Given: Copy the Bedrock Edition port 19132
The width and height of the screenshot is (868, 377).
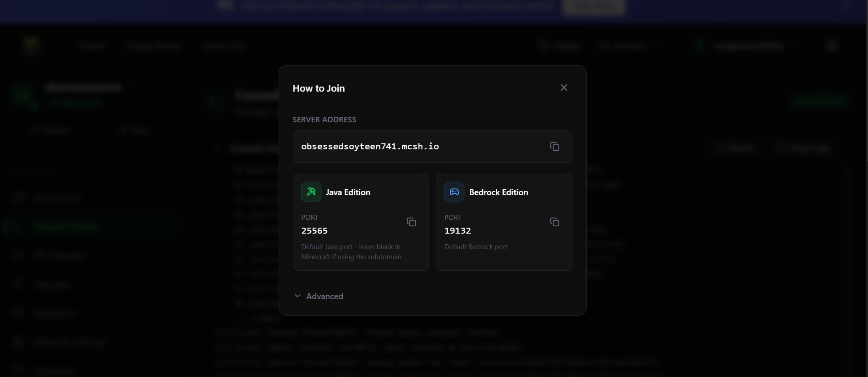Looking at the screenshot, I should click(555, 222).
